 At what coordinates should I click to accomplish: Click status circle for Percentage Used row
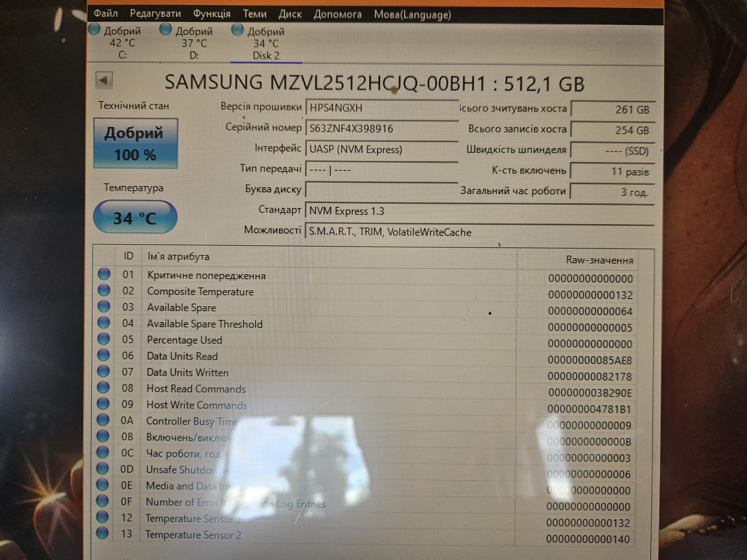click(x=103, y=339)
